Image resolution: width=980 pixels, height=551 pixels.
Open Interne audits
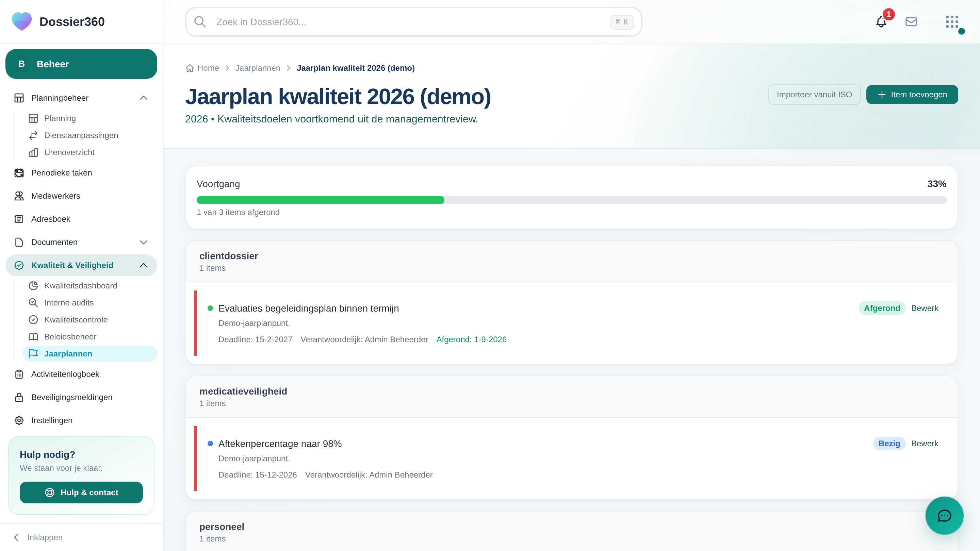click(89, 303)
